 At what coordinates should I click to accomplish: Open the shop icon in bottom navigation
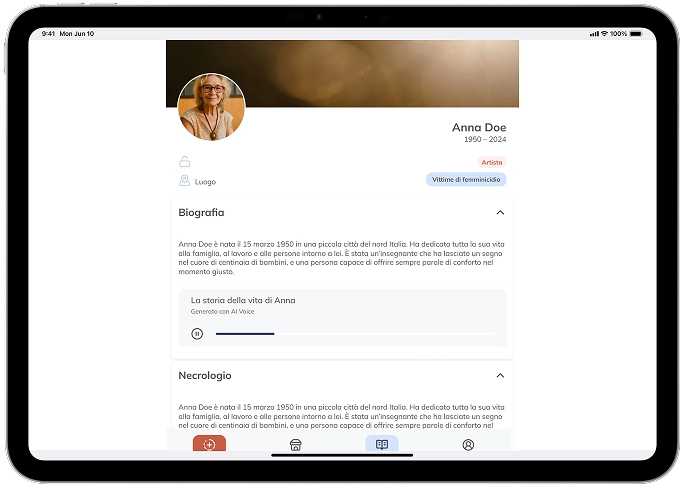click(296, 445)
